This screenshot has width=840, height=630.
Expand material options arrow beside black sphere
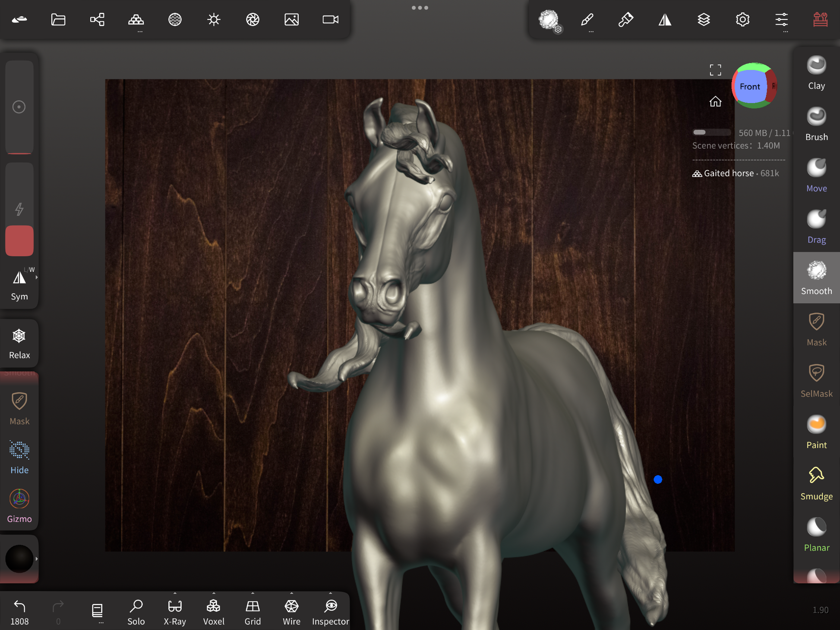(37, 559)
